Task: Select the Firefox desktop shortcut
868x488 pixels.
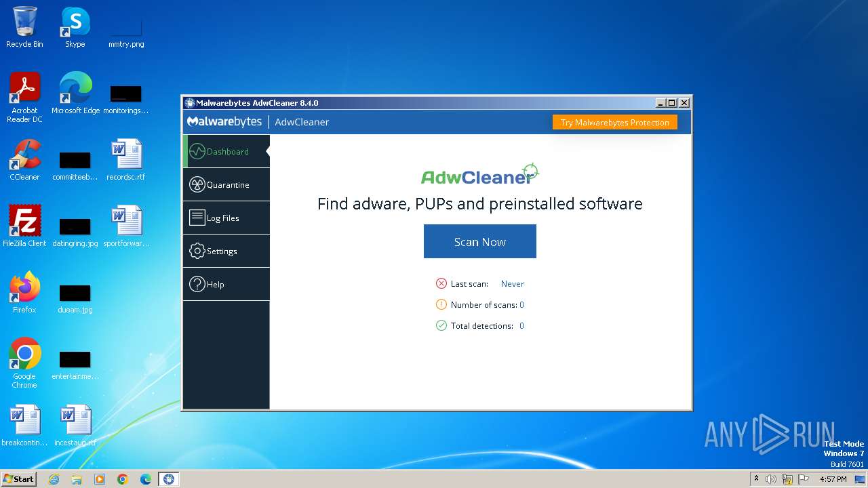Action: coord(24,293)
